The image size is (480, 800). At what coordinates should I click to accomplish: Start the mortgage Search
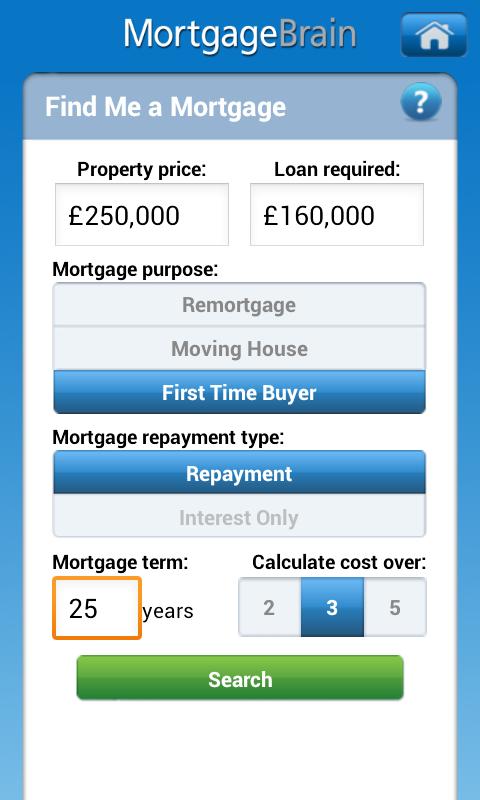point(240,678)
